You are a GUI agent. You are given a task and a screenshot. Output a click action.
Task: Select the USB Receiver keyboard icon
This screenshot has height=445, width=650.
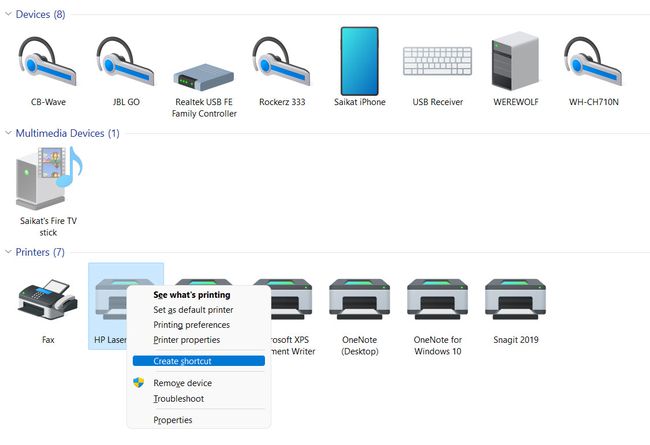pos(437,61)
